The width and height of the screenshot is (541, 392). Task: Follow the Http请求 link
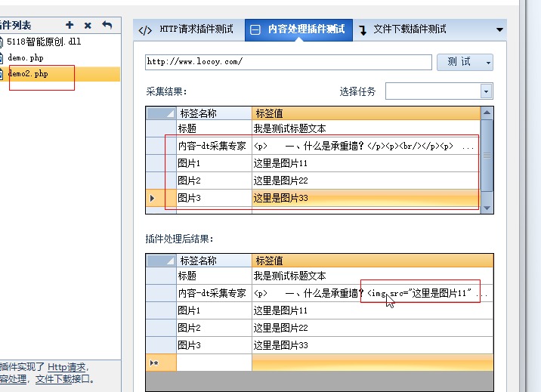66,367
